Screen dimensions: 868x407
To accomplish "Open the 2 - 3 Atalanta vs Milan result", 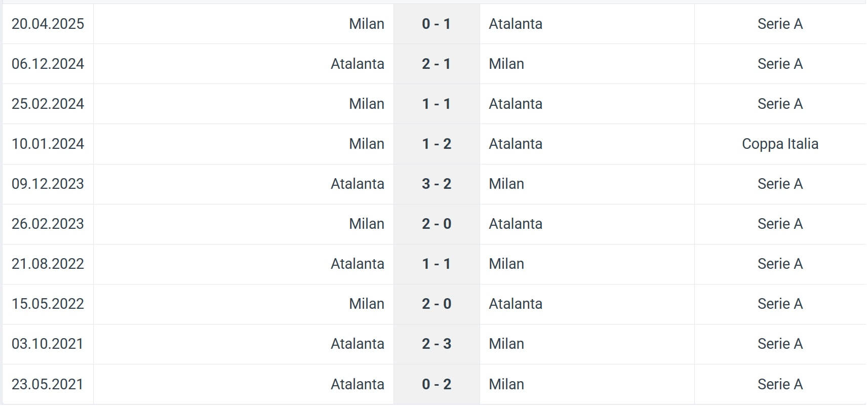I will click(x=436, y=344).
